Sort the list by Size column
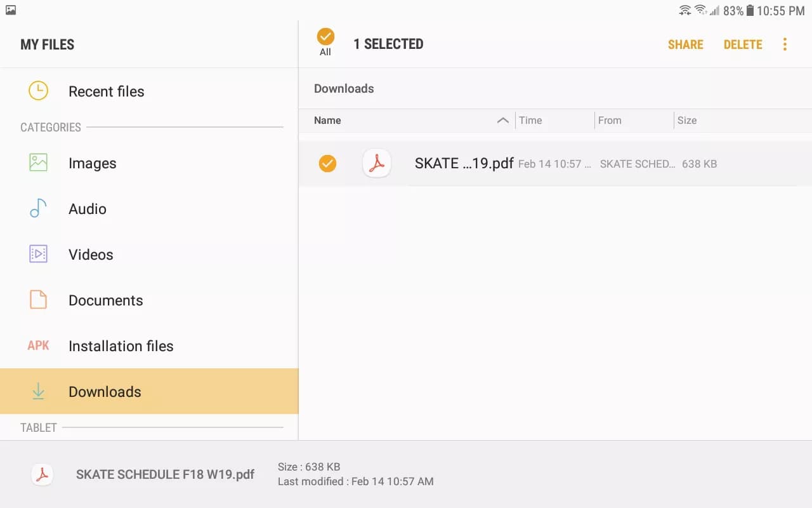 [x=686, y=120]
